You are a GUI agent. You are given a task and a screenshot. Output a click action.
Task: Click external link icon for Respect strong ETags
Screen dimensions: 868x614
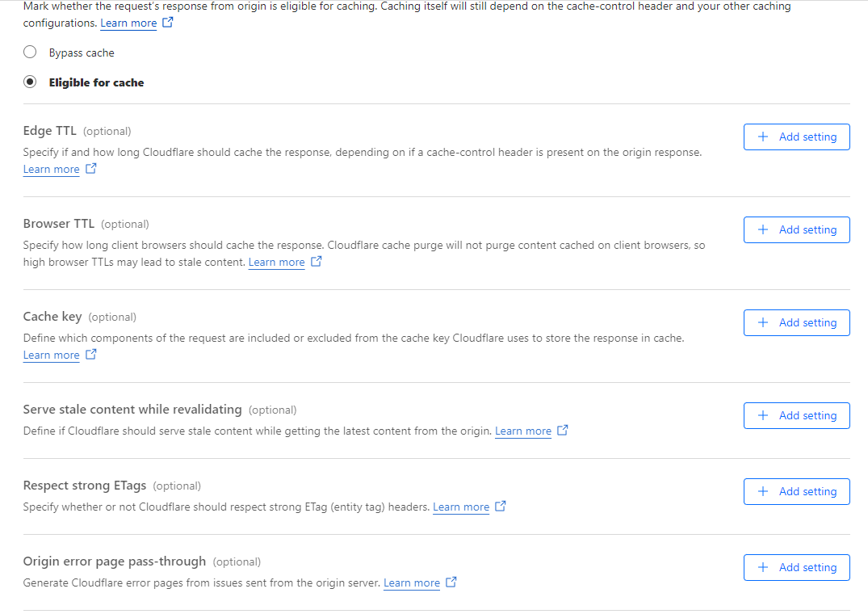tap(501, 507)
